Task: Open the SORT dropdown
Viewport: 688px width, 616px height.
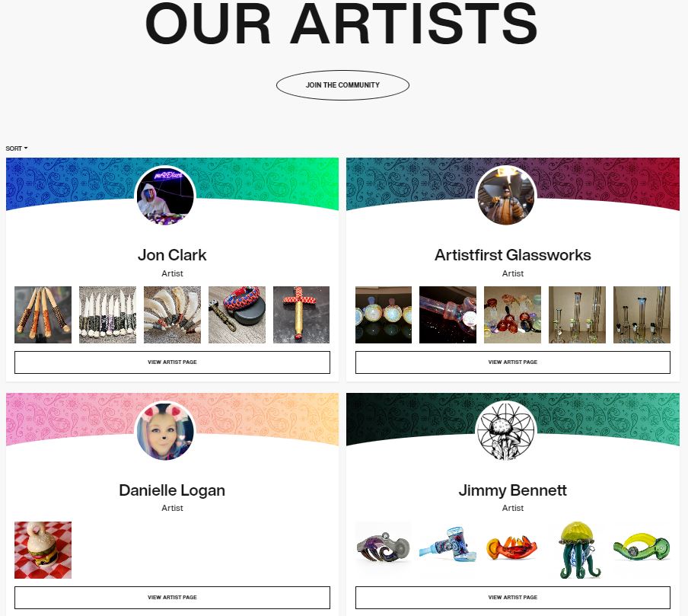Action: coord(16,148)
